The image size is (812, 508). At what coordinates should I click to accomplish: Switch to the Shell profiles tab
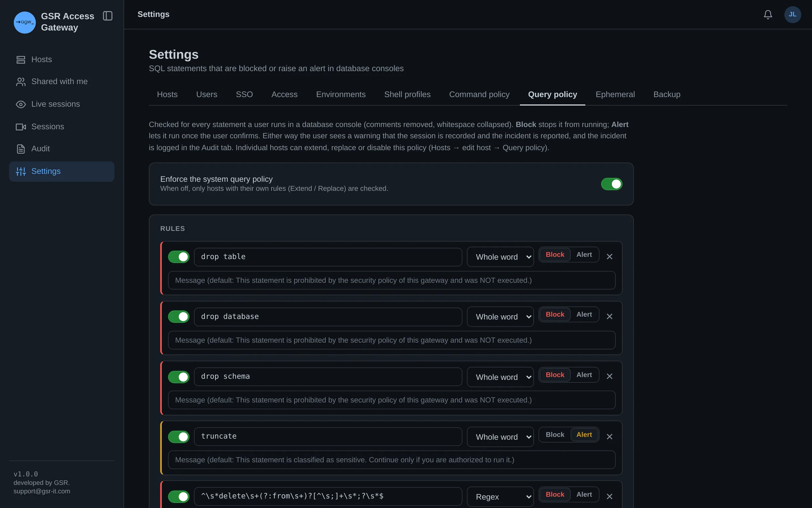tap(407, 94)
